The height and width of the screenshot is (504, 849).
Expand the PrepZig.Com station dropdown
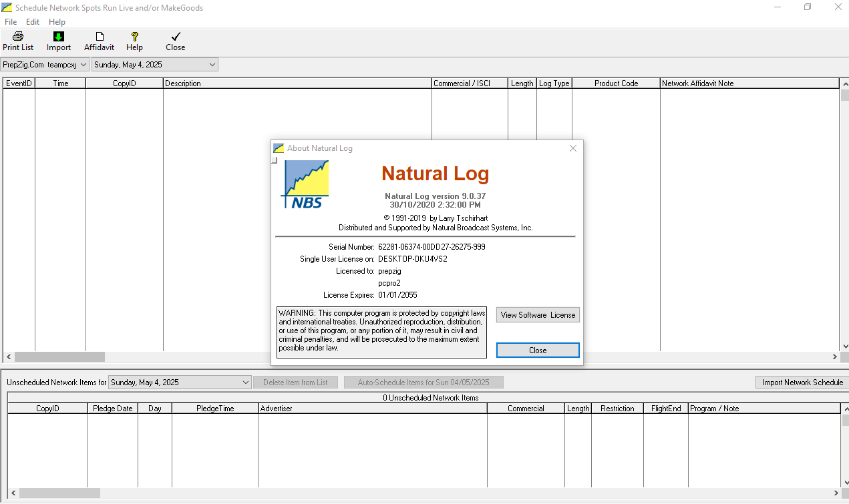(83, 65)
